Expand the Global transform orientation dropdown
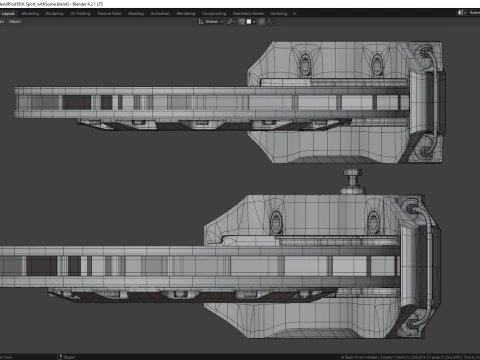The image size is (480, 360). click(x=215, y=22)
